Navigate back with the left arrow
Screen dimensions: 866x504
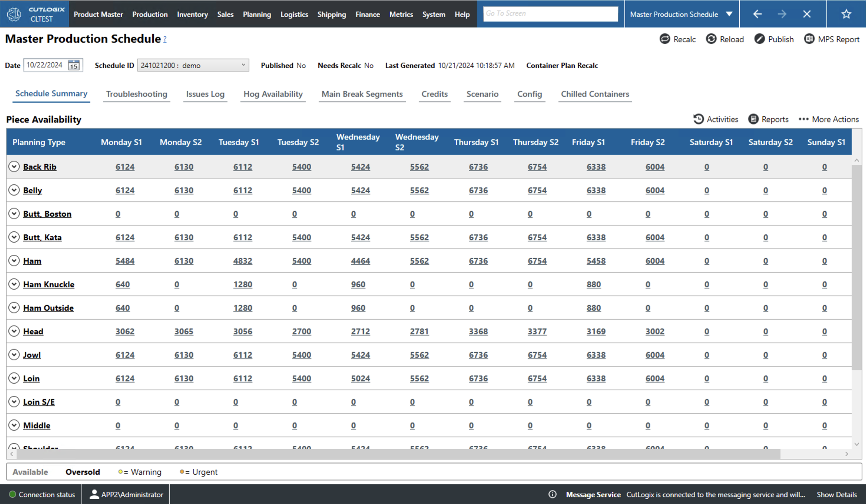(x=757, y=14)
